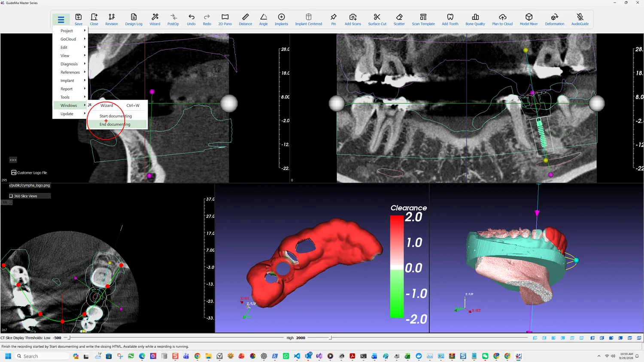Click the EN language selector
Image resolution: width=644 pixels, height=362 pixels.
tap(6, 202)
